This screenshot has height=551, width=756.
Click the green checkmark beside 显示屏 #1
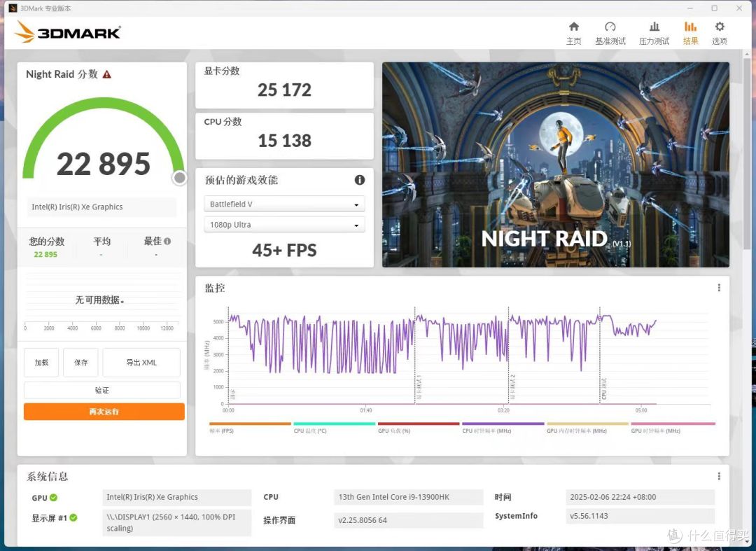point(73,517)
